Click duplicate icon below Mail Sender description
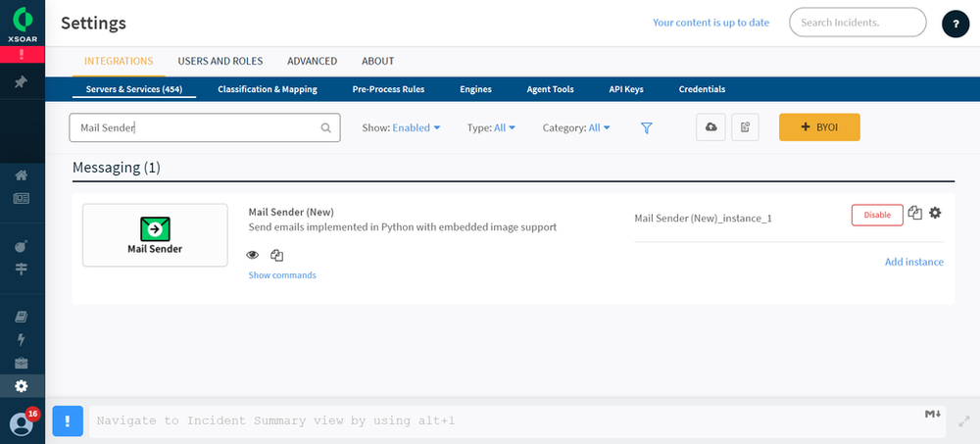Screen dimensions: 980x444 (x=277, y=255)
